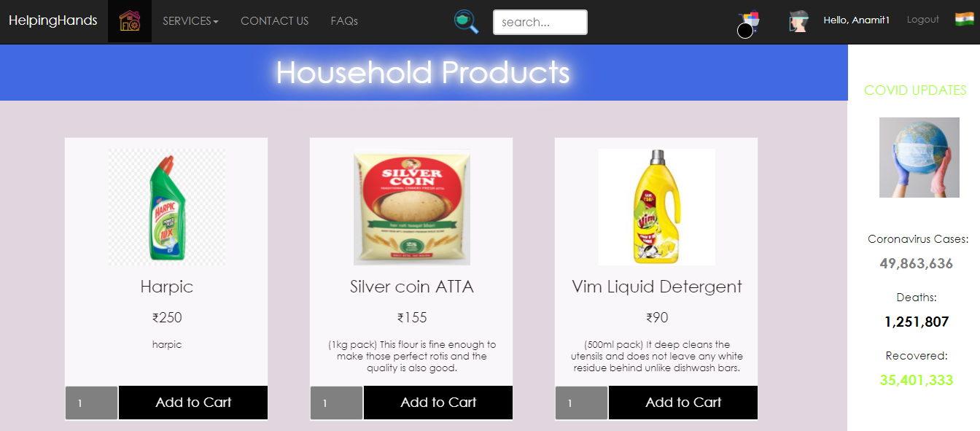Image resolution: width=980 pixels, height=431 pixels.
Task: View the Harpic product image
Action: [166, 206]
